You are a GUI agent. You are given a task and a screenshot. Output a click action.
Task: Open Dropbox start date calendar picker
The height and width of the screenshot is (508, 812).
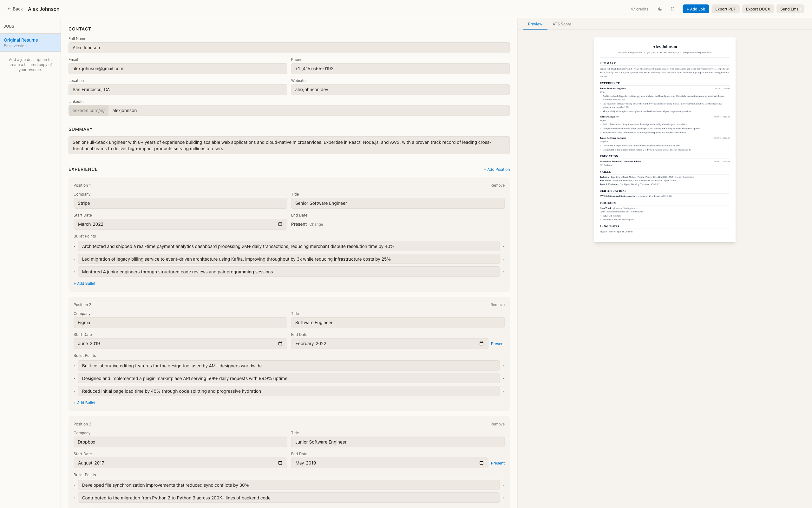[280, 463]
